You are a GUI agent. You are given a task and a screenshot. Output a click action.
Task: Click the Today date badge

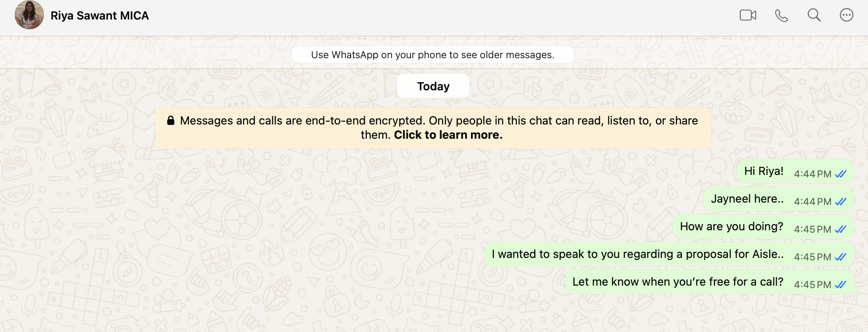pyautogui.click(x=433, y=86)
